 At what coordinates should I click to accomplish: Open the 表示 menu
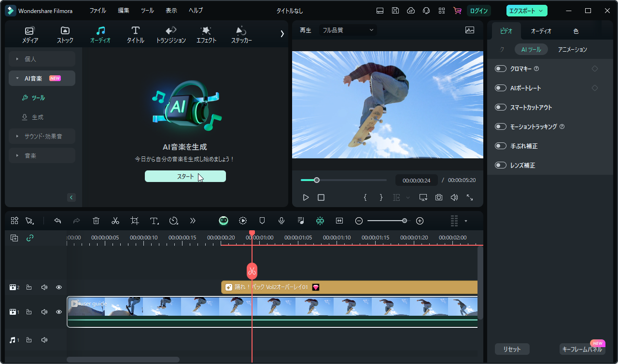tap(171, 11)
